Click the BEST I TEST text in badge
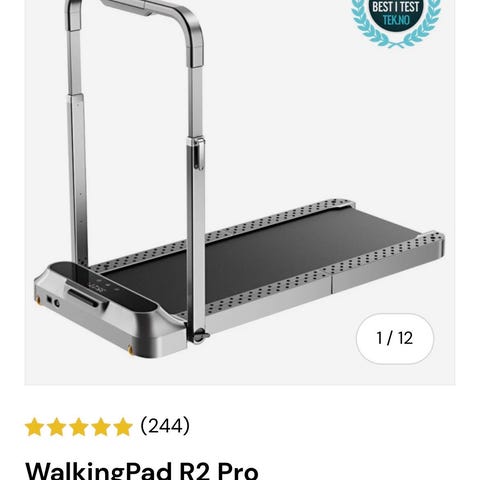This screenshot has height=480, width=480. coord(396,7)
